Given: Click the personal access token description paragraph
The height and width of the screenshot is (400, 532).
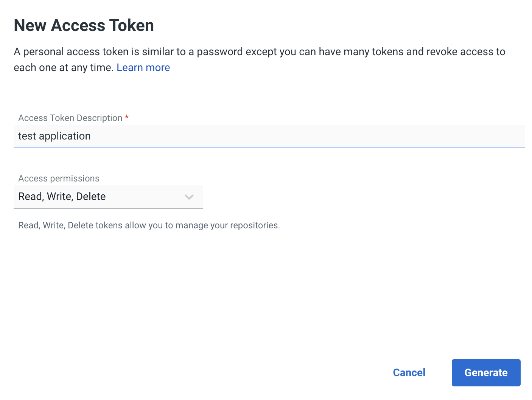Looking at the screenshot, I should coord(259,52).
